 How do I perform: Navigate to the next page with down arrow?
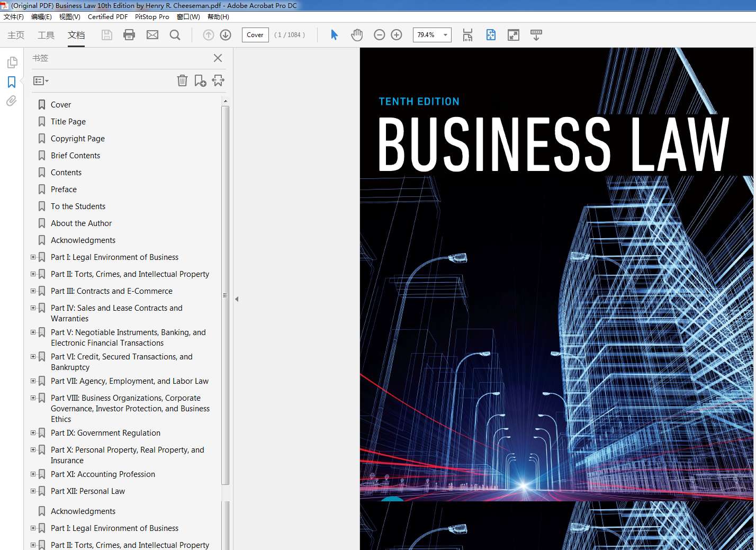tap(225, 35)
